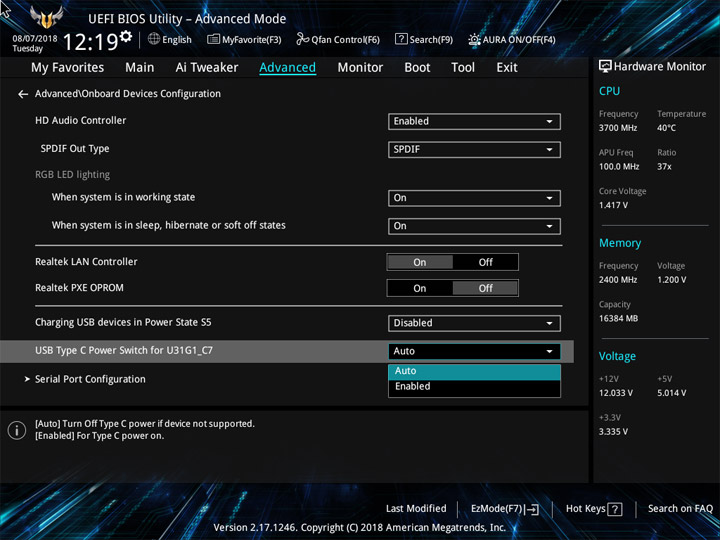Switch to Main tab

140,68
